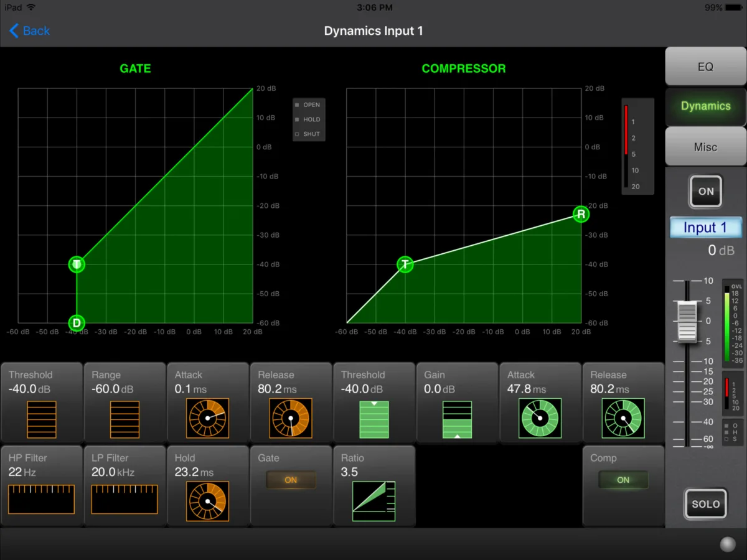The height and width of the screenshot is (560, 747).
Task: Click the gate graph D depth handle
Action: point(77,322)
